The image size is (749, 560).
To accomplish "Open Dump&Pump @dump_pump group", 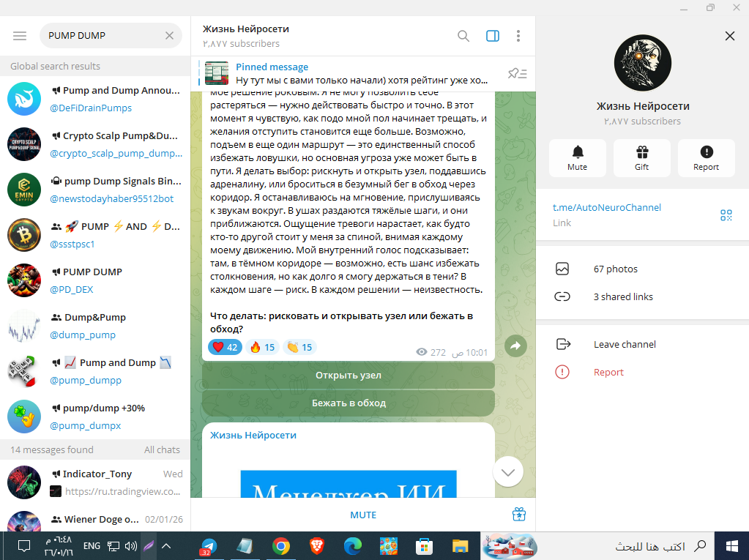I will tap(95, 326).
